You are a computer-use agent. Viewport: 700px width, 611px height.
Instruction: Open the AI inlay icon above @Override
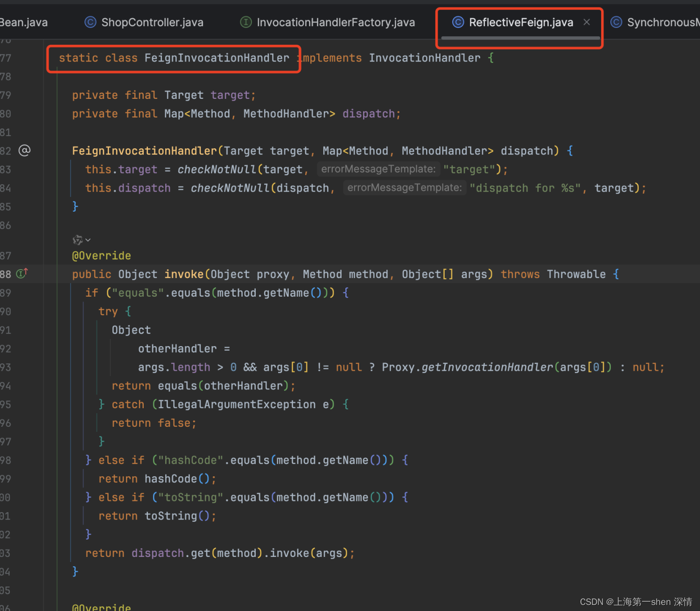click(x=77, y=240)
